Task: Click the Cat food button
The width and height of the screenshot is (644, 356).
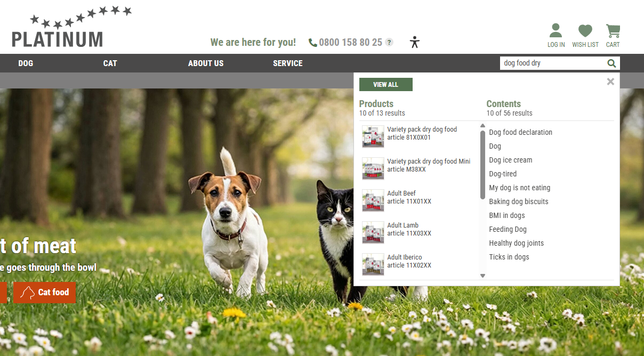Action: click(x=45, y=293)
